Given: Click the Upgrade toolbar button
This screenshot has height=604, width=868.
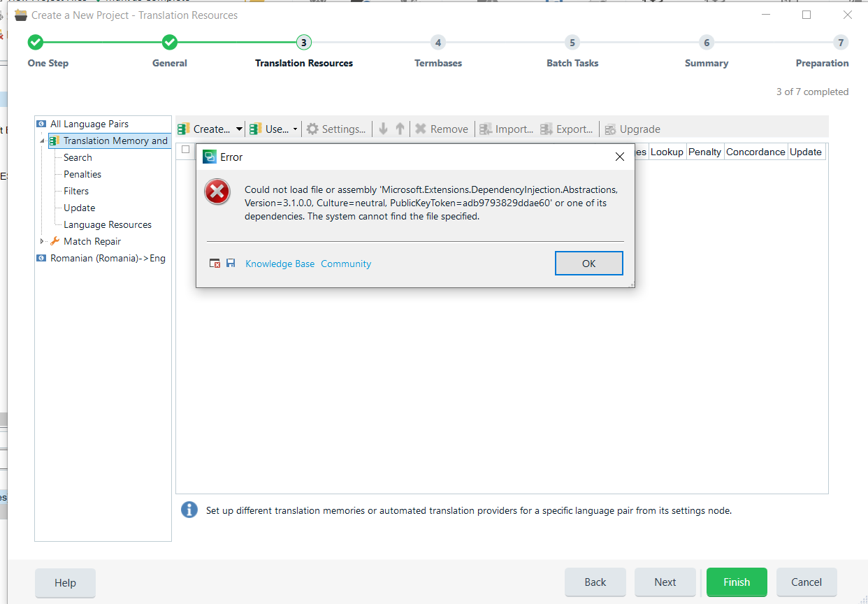Looking at the screenshot, I should click(x=632, y=129).
